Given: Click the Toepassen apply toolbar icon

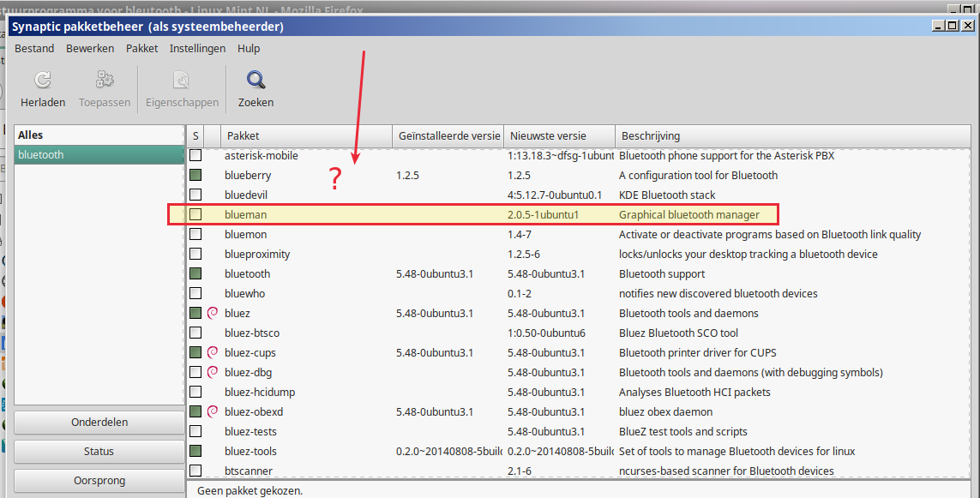Looking at the screenshot, I should click(105, 80).
